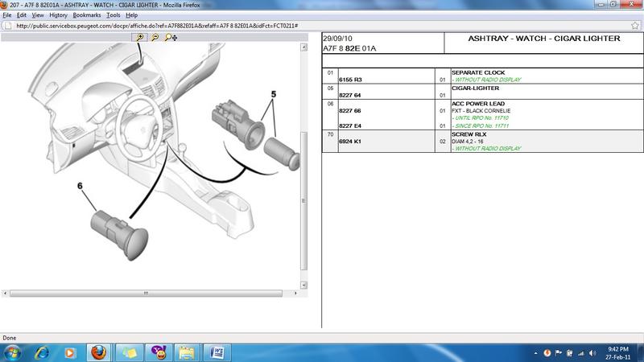Image resolution: width=644 pixels, height=362 pixels.
Task: Click the DIAM 4,2 - 16 text
Action: [468, 142]
